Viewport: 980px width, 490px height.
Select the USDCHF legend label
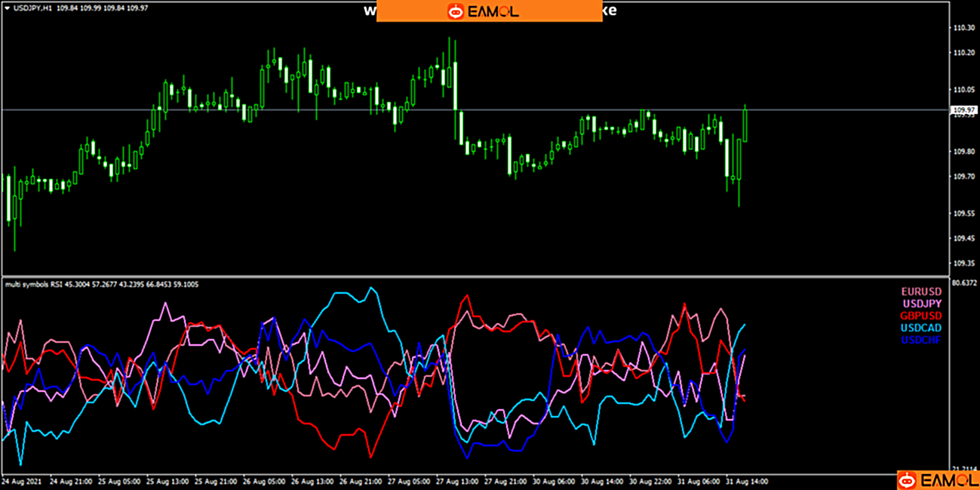tap(921, 340)
